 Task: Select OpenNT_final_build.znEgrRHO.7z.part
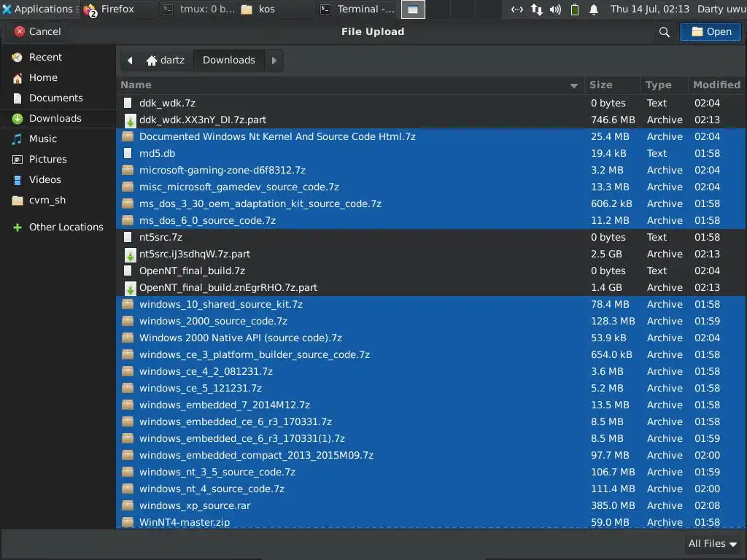(431, 287)
